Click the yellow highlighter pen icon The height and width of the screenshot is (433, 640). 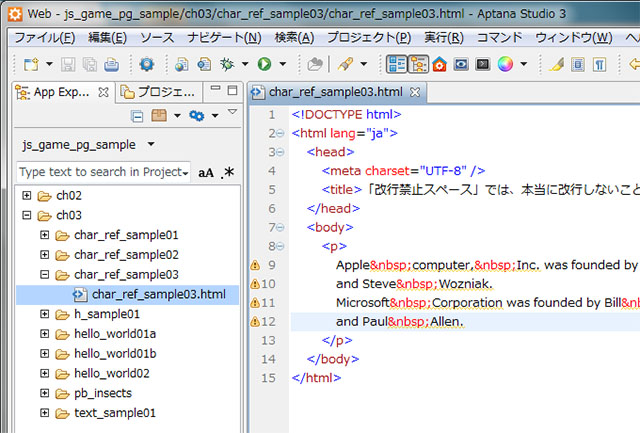(x=556, y=64)
